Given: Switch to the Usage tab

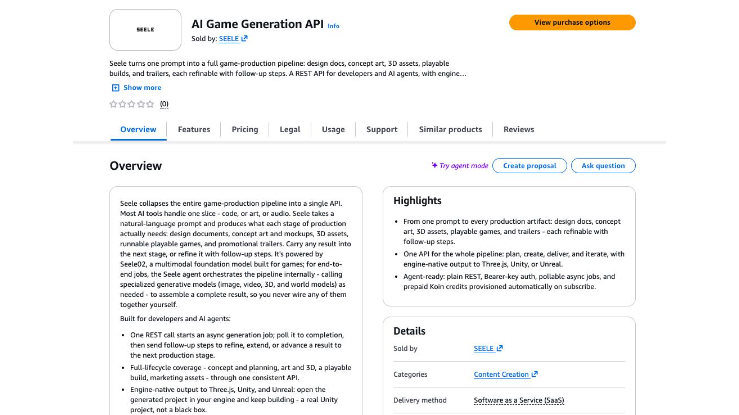Looking at the screenshot, I should pos(333,130).
